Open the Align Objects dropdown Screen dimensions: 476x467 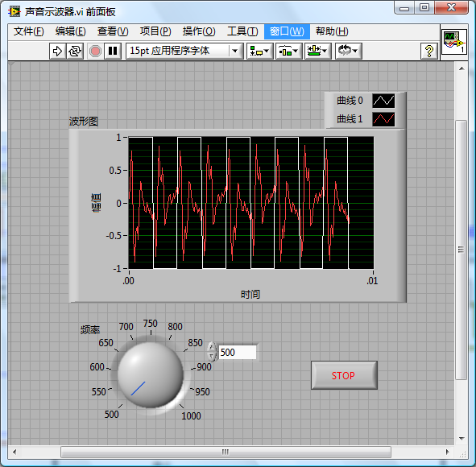coord(260,51)
